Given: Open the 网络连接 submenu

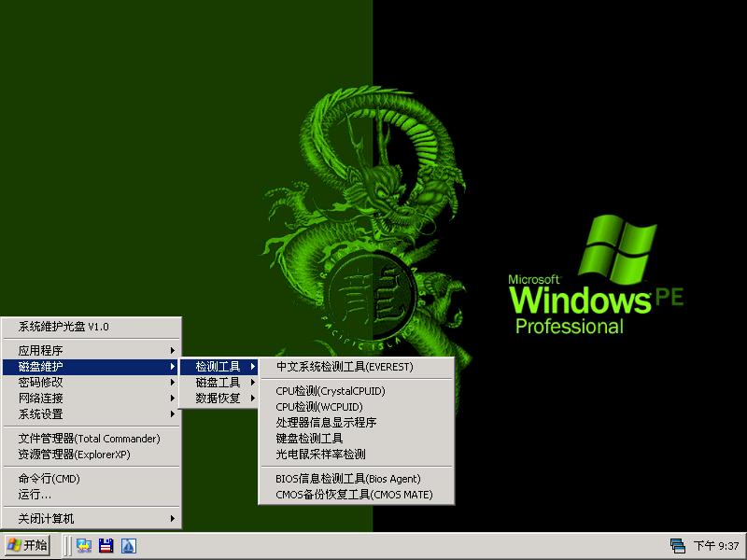Looking at the screenshot, I should pos(92,399).
